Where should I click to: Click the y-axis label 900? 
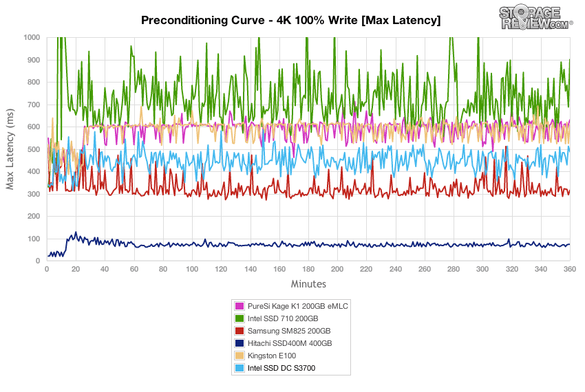[34, 60]
